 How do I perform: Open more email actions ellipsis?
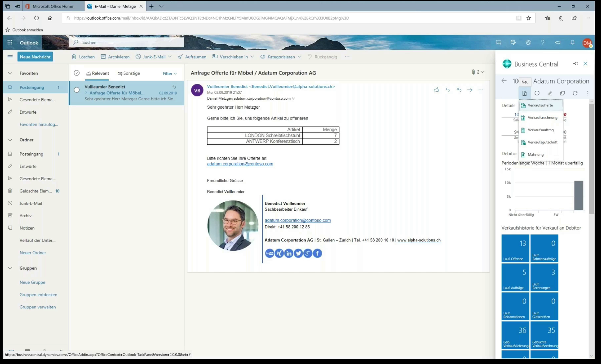(x=481, y=90)
